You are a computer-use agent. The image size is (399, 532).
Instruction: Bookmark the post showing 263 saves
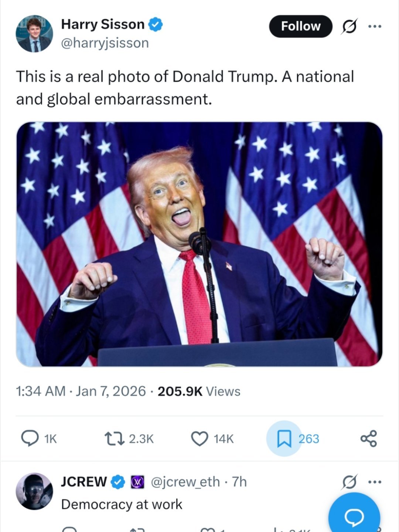point(284,438)
